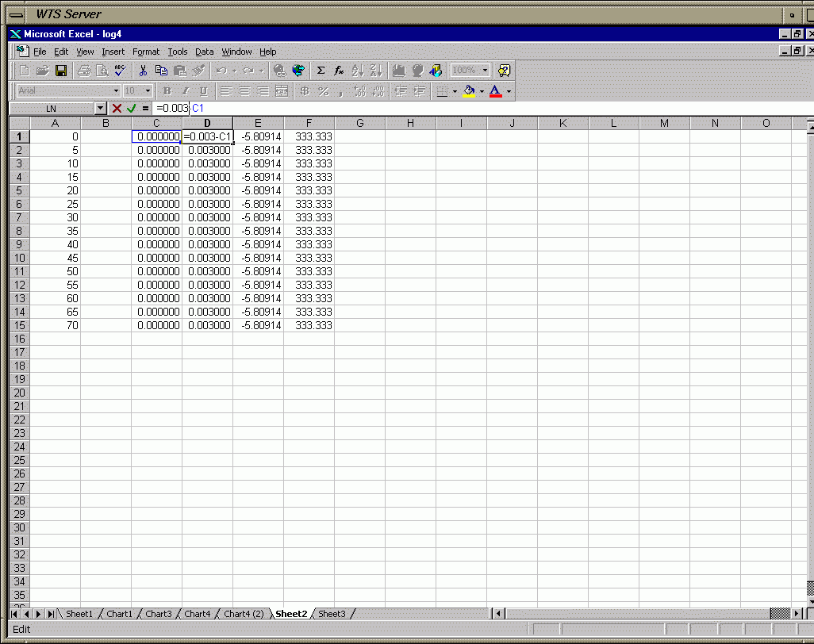Click the yellow Fill Color swatch

point(469,91)
